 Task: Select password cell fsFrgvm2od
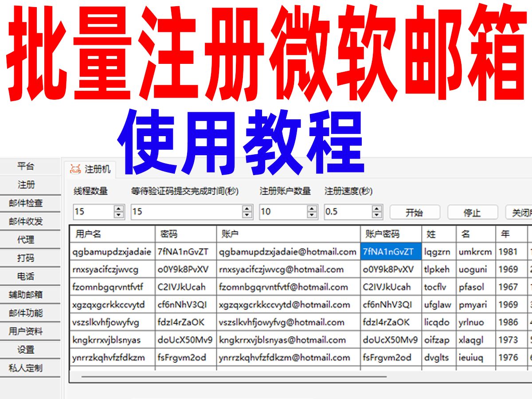[186, 357]
